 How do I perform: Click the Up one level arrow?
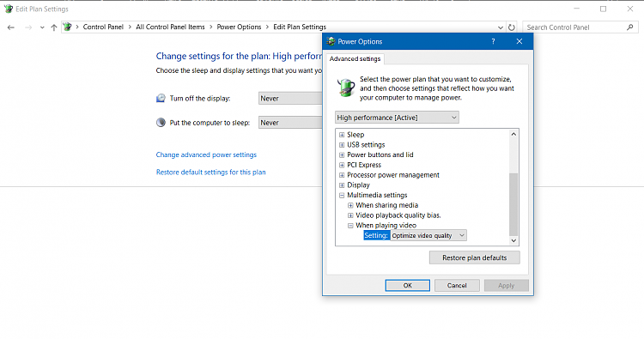coord(54,27)
